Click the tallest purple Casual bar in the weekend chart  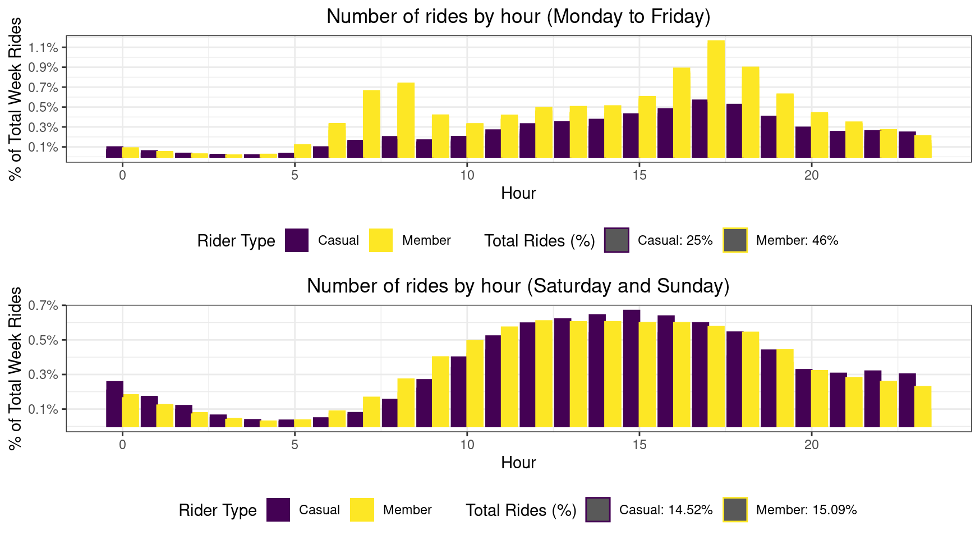(x=632, y=368)
